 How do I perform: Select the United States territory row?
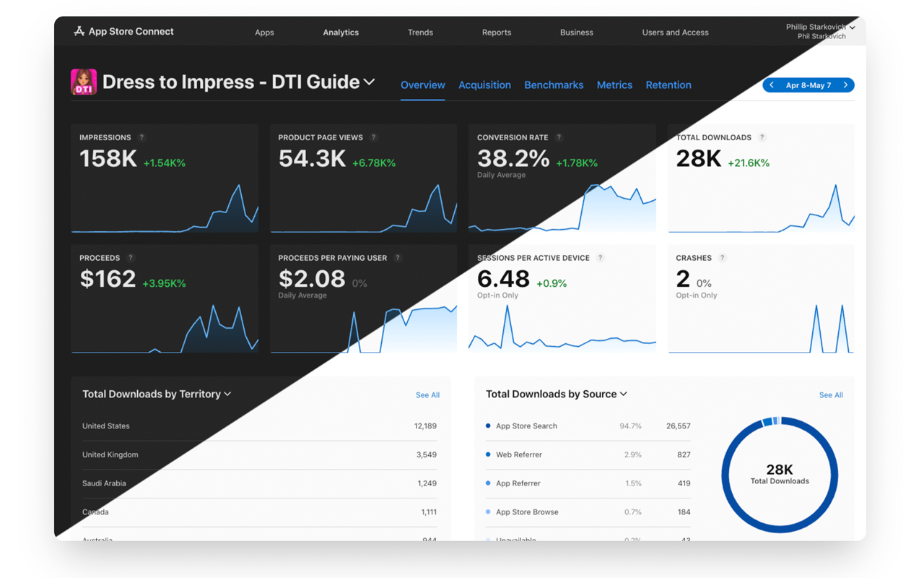coord(259,426)
